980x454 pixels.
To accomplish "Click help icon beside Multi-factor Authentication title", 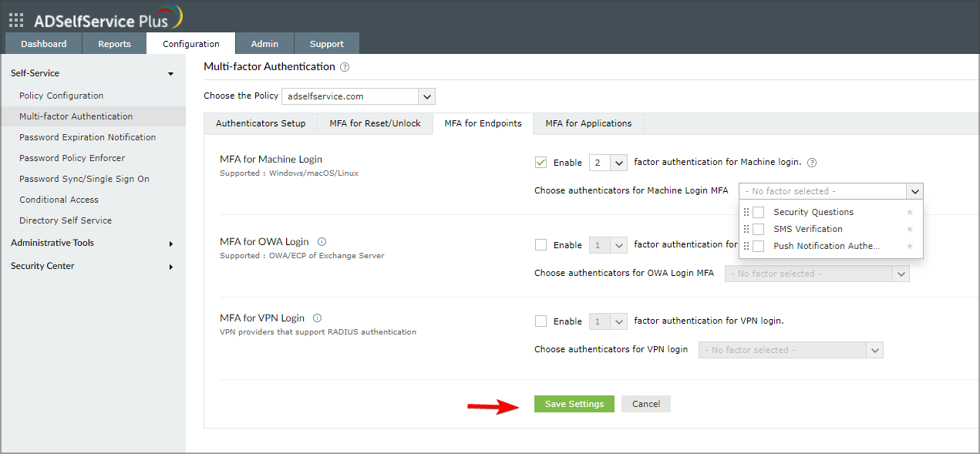I will pos(345,67).
